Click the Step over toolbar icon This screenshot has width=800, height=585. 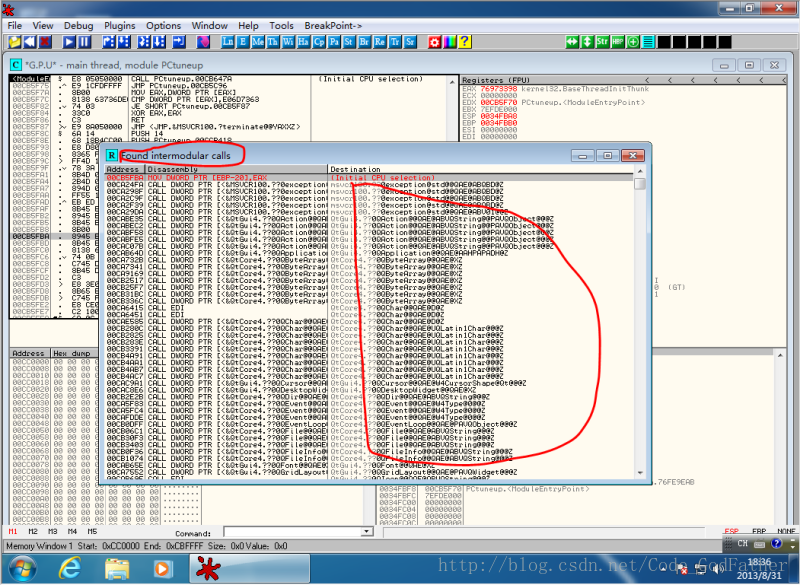tap(124, 42)
